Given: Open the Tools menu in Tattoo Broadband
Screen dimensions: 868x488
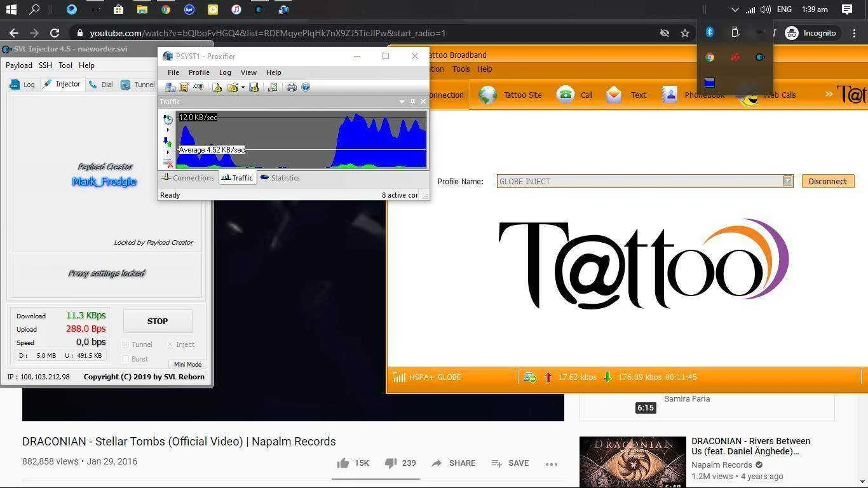Looking at the screenshot, I should pyautogui.click(x=461, y=69).
